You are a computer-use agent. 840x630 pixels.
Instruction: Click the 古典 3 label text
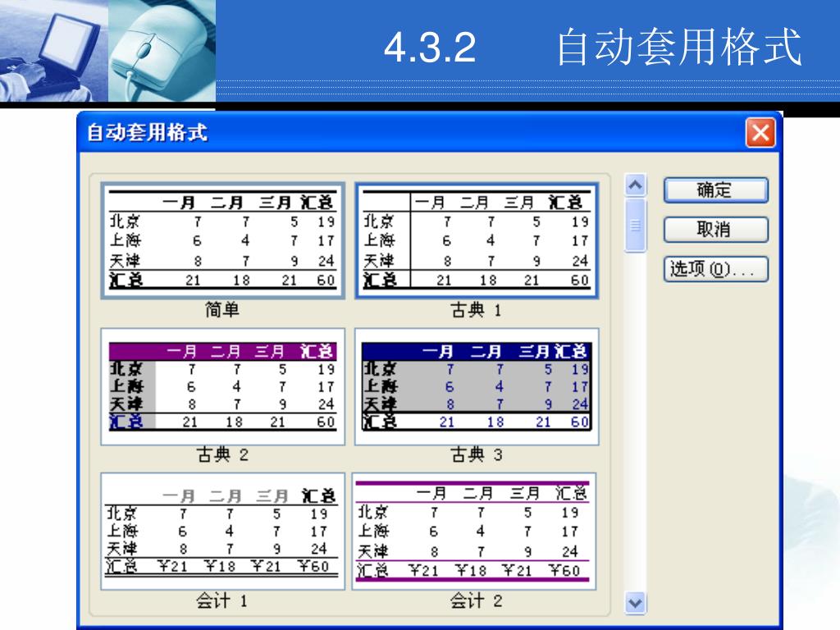pos(477,454)
